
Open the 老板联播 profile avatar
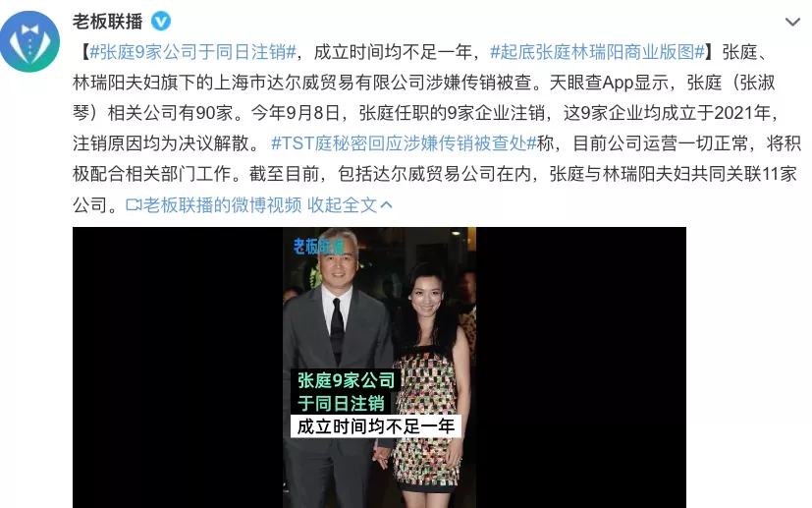coord(29,41)
